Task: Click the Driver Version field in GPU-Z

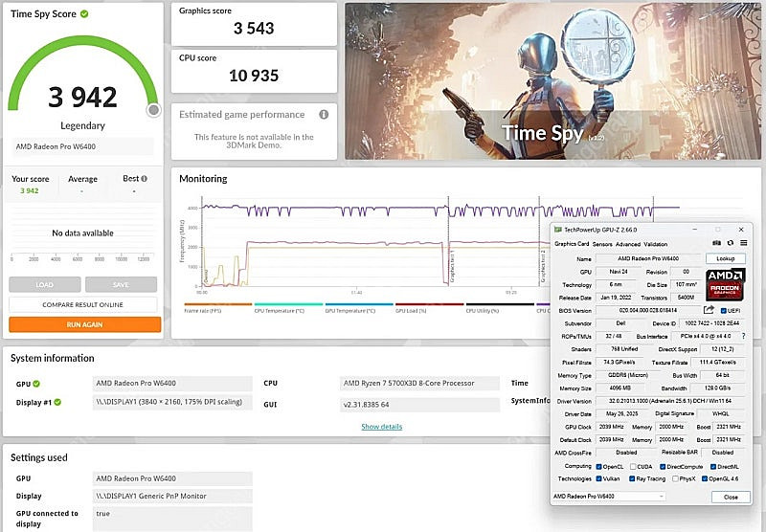Action: (x=668, y=401)
